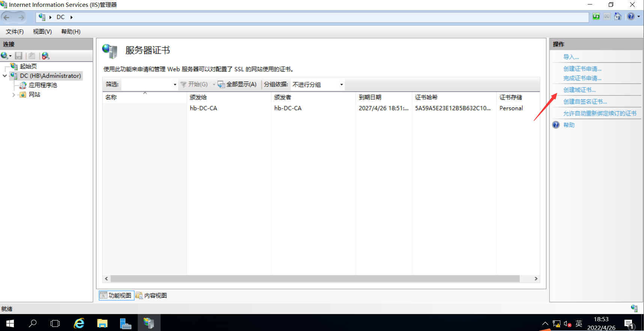Show hidden system tray icons

tap(545, 323)
